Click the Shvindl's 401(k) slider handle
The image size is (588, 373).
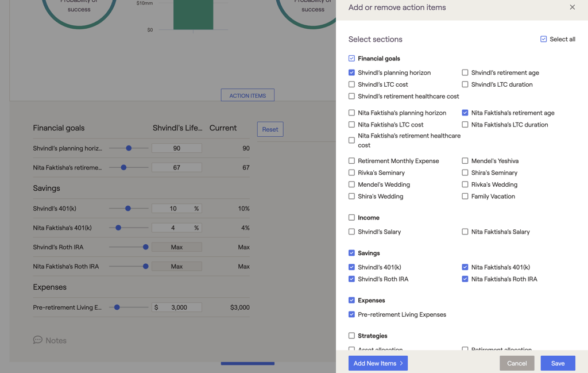(128, 209)
